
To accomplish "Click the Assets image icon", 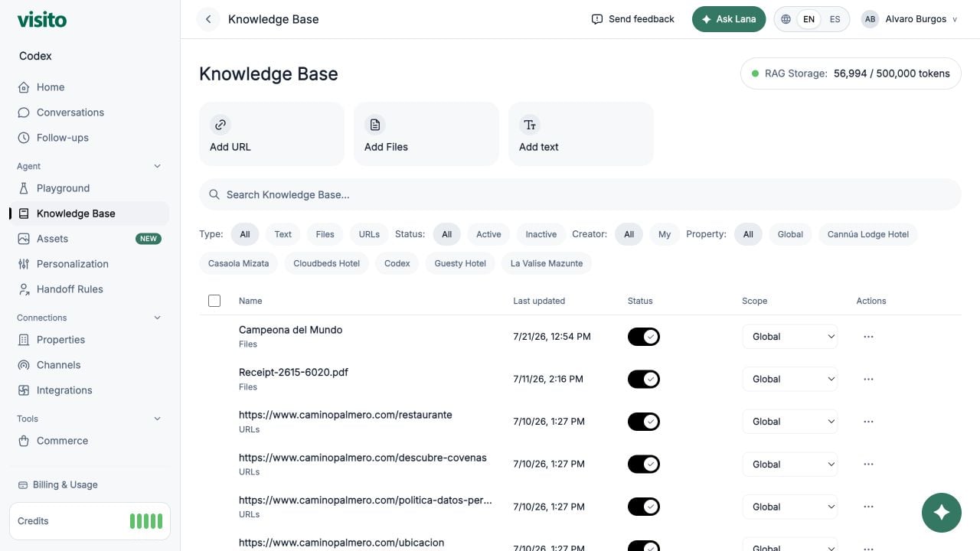I will coord(24,239).
